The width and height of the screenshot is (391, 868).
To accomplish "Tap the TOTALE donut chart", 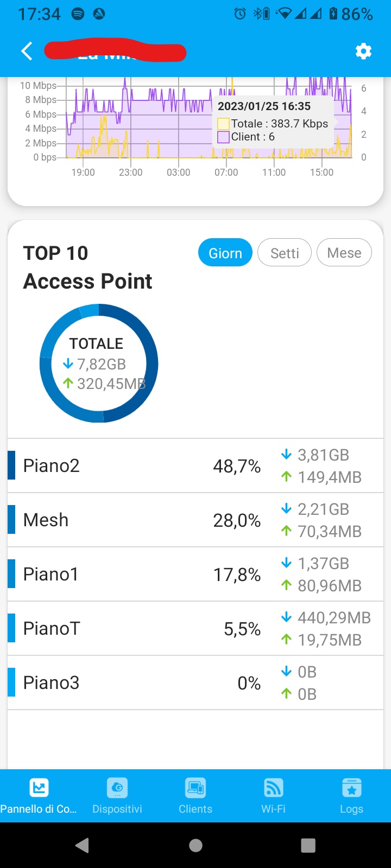I will click(99, 363).
